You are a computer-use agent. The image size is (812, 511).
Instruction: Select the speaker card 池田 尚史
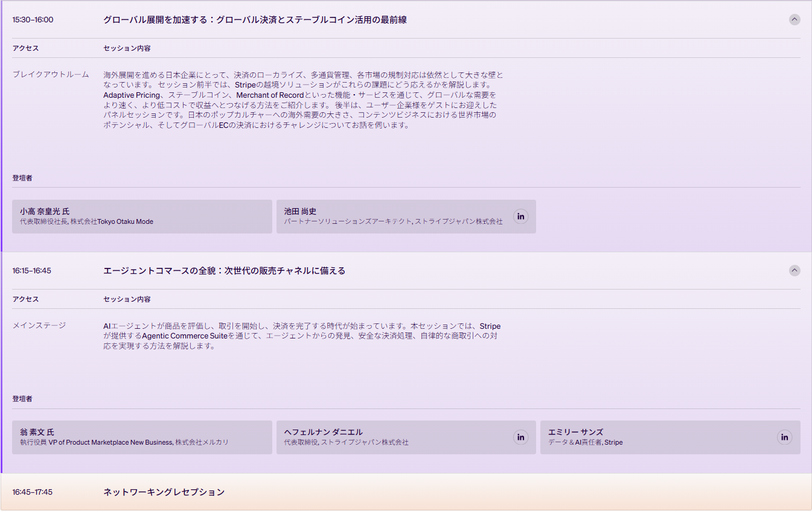[406, 217]
